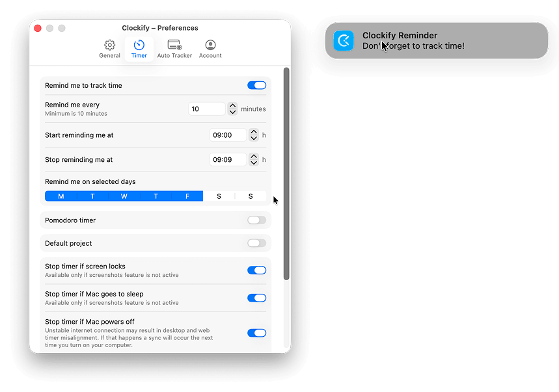Viewport: 559px width, 392px height.
Task: Toggle Stop timer if Mac powers off
Action: click(256, 333)
